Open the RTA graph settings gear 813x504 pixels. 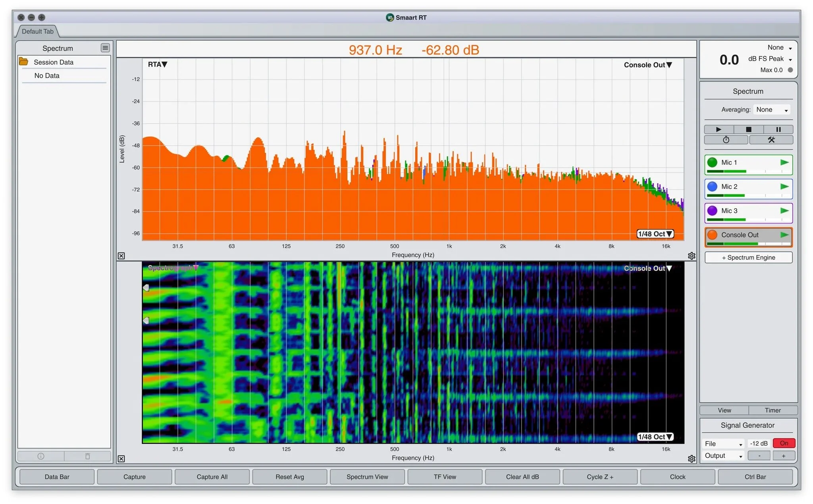tap(692, 256)
